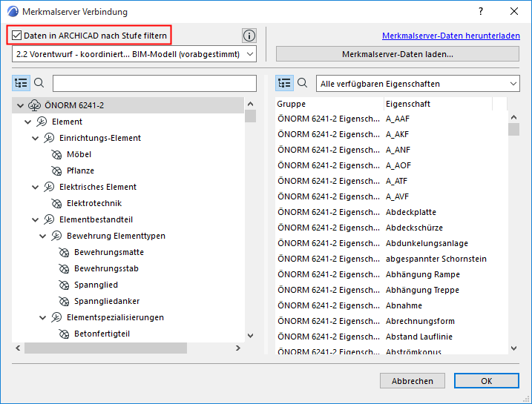
Task: Select the Abhängung Treppe property row
Action: click(x=392, y=291)
